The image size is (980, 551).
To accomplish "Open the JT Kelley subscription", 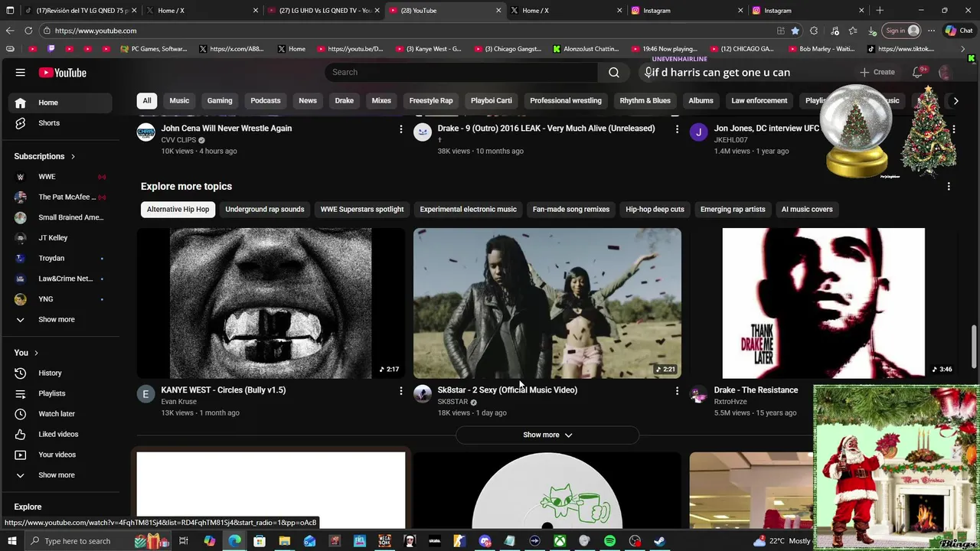I will (x=58, y=238).
